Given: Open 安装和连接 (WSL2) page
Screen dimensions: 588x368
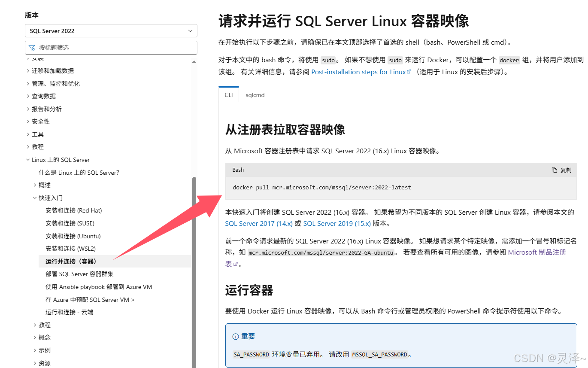Looking at the screenshot, I should pyautogui.click(x=70, y=249).
